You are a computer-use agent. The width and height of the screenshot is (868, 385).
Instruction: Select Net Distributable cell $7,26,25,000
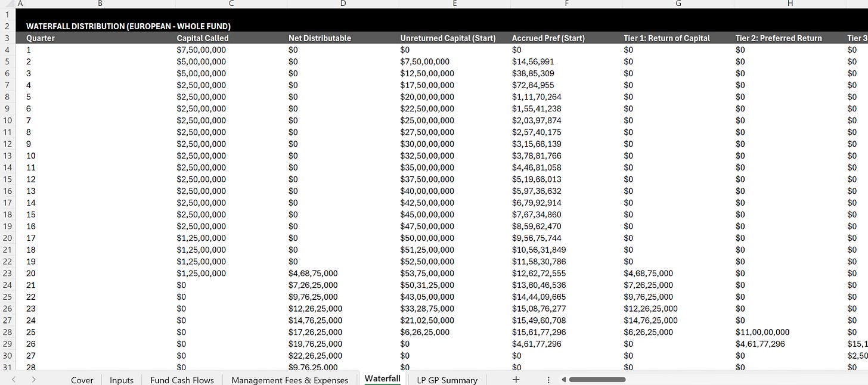313,285
